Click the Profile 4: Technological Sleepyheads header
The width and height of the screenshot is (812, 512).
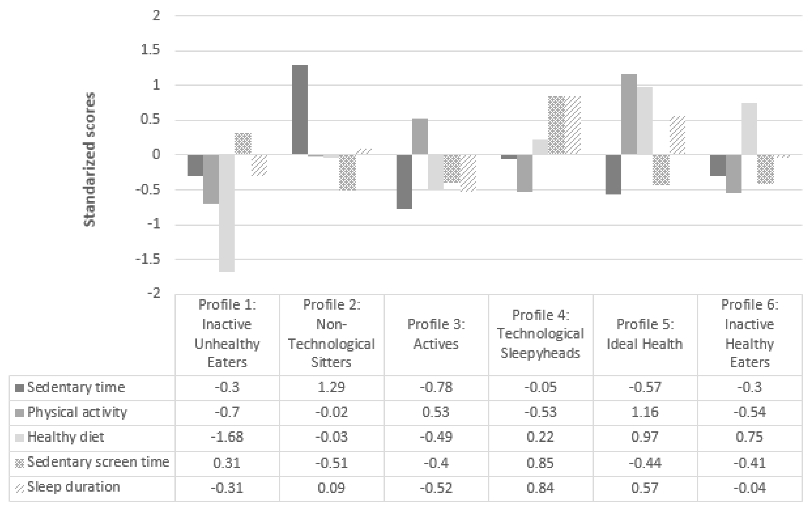(x=540, y=334)
